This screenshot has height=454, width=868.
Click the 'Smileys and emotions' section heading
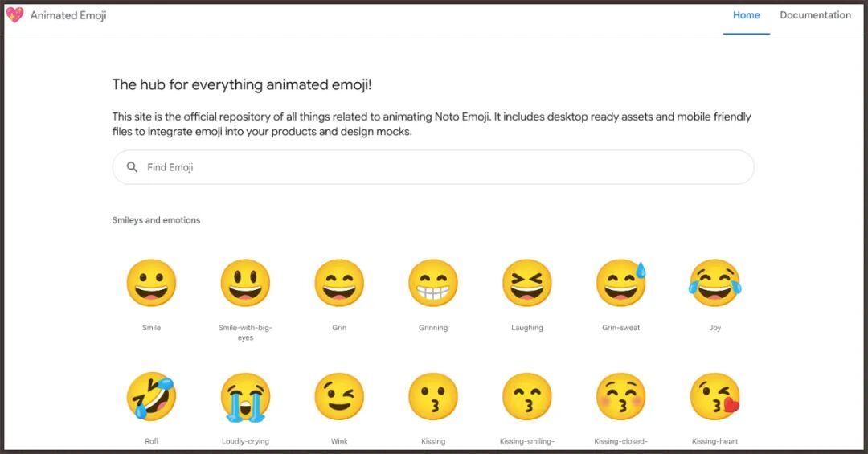pyautogui.click(x=156, y=220)
